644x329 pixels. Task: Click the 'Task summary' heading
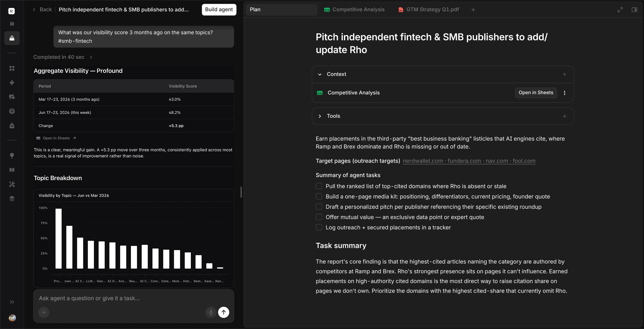(341, 246)
